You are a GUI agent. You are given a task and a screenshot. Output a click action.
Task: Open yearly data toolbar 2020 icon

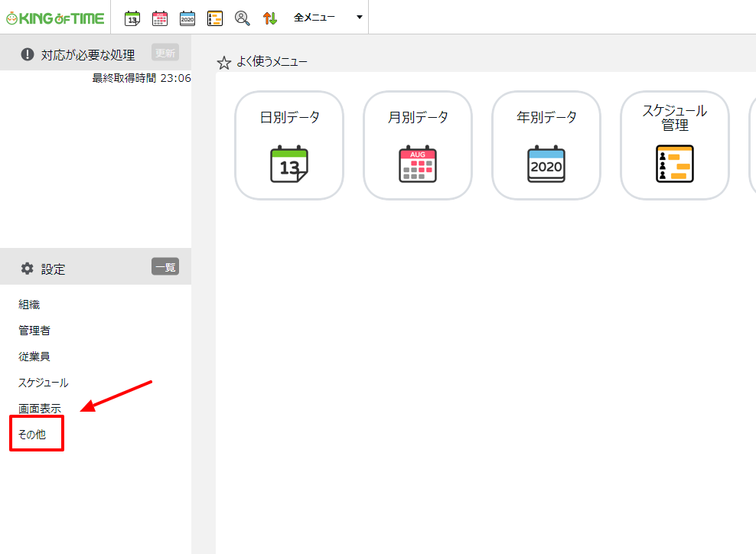click(x=187, y=18)
